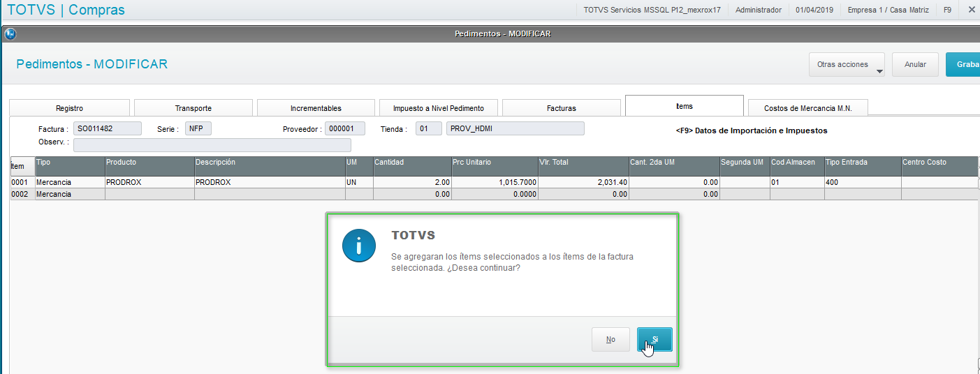
Task: Click Mercancia cell in row 0001
Action: tap(70, 182)
